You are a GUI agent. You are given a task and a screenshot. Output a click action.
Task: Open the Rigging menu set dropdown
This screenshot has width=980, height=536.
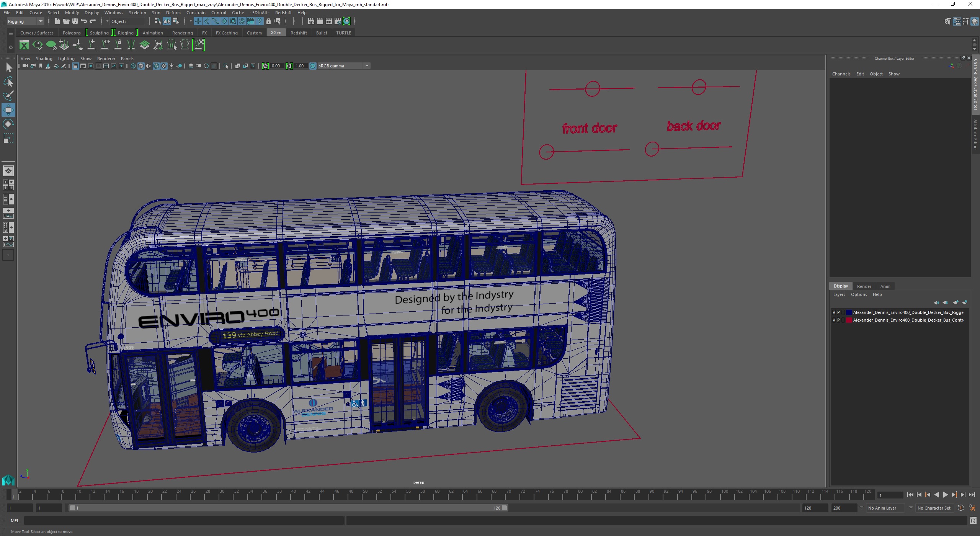click(25, 21)
